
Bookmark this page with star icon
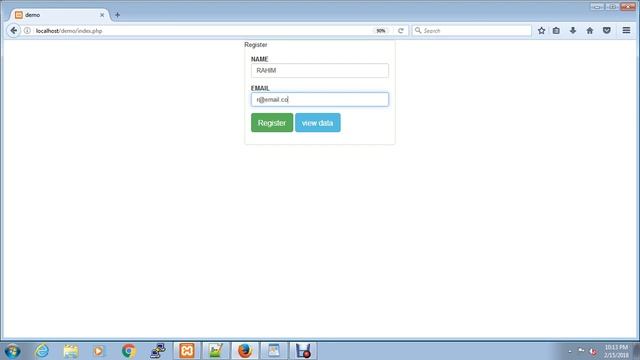(x=541, y=31)
